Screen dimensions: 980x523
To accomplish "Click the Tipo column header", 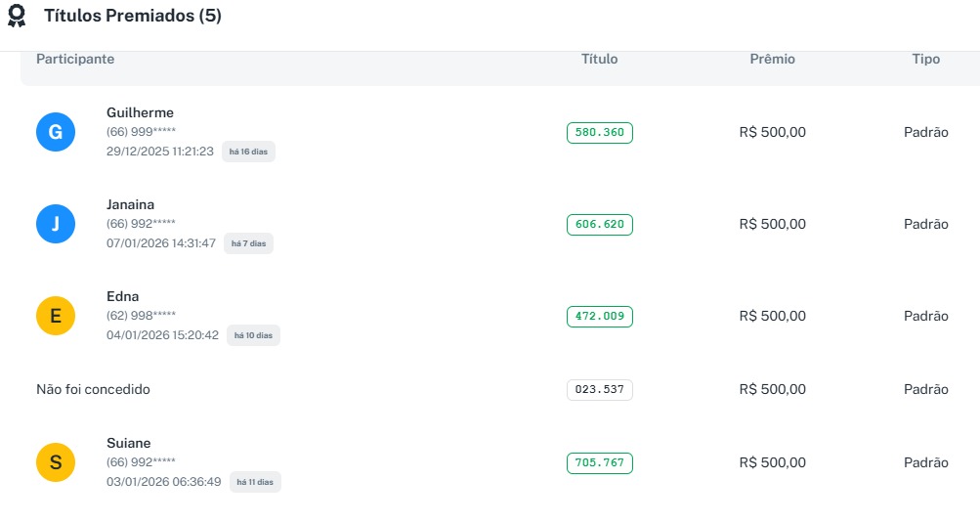I will 925,59.
